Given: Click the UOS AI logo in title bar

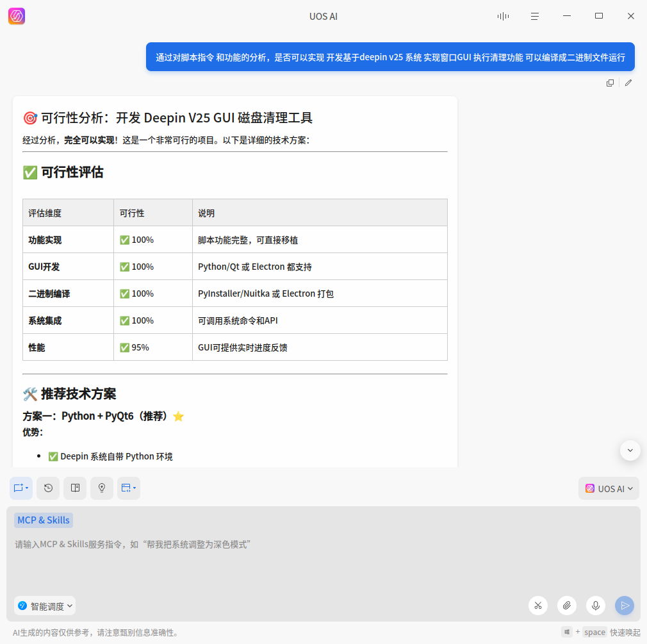Looking at the screenshot, I should pyautogui.click(x=17, y=16).
